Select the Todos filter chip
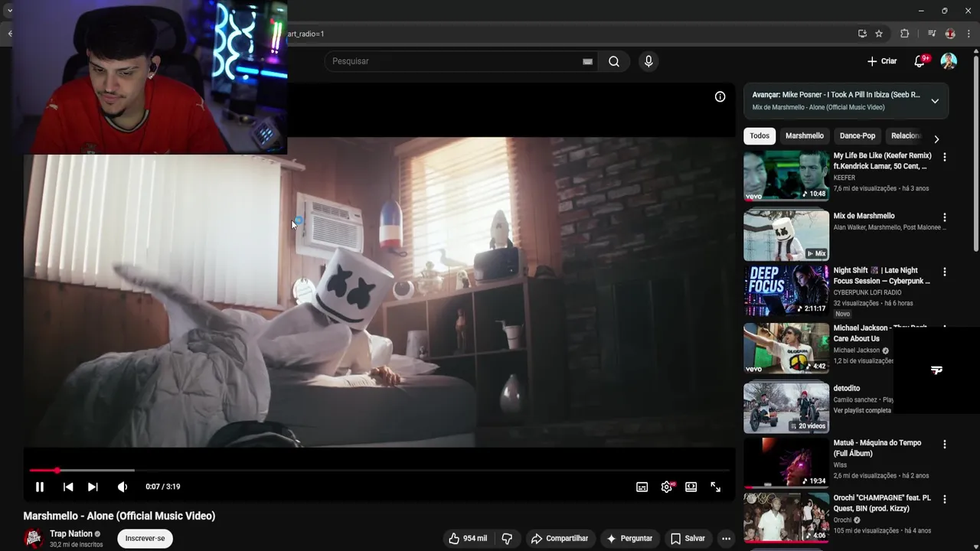Image resolution: width=980 pixels, height=551 pixels. [759, 135]
